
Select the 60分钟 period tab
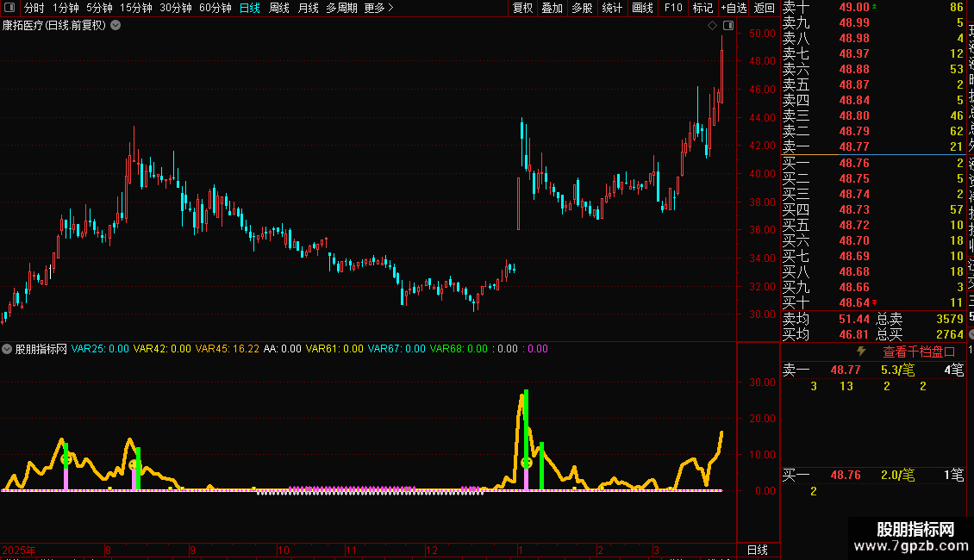click(215, 8)
